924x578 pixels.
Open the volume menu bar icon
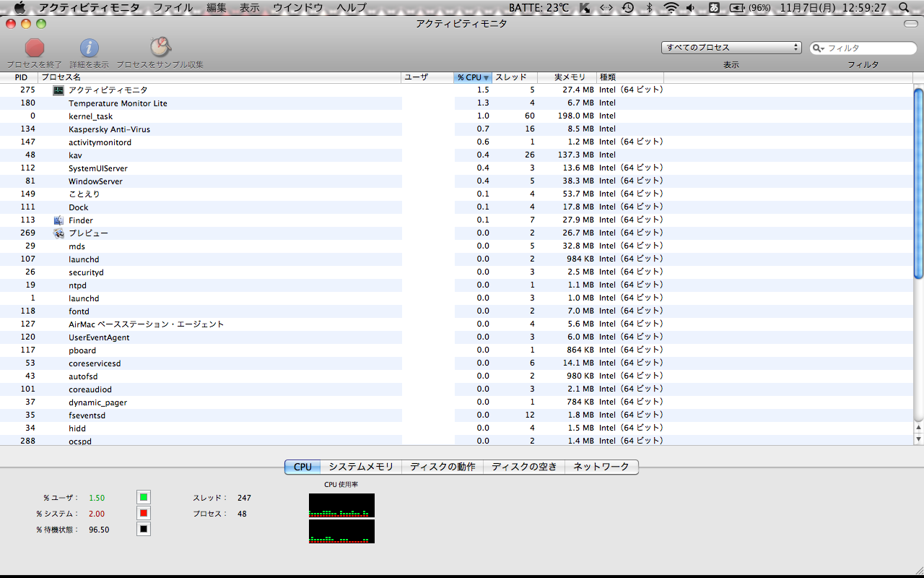(x=691, y=8)
